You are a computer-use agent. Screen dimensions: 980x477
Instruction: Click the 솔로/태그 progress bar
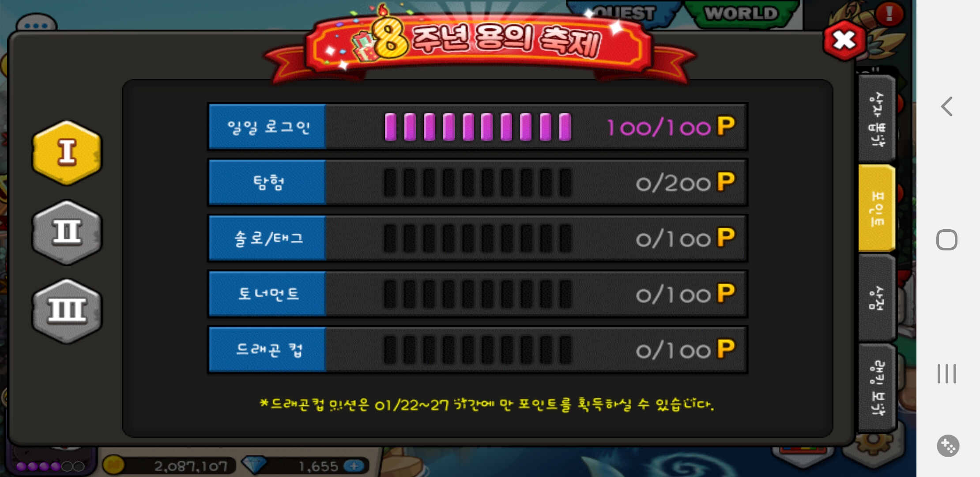(x=478, y=238)
